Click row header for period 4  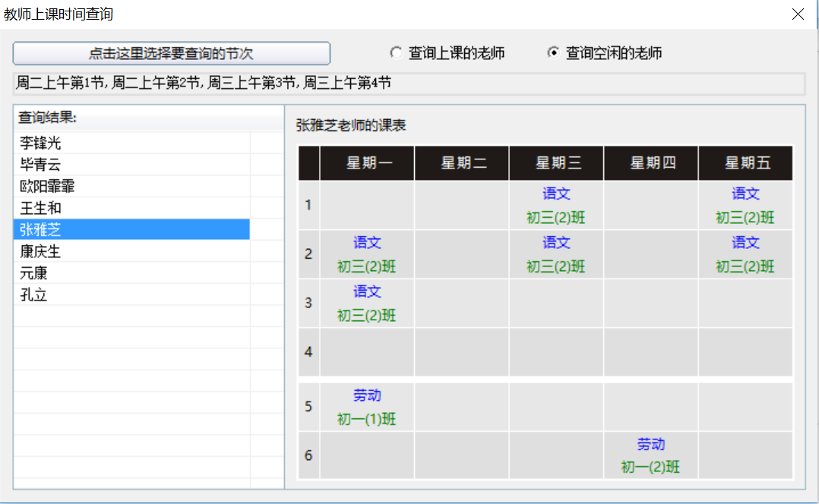pos(308,352)
